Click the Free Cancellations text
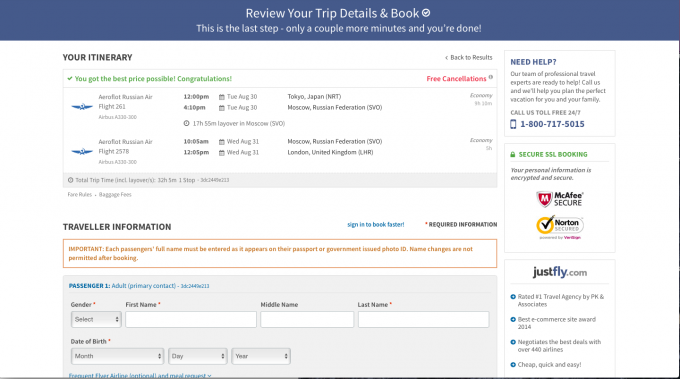Image resolution: width=680 pixels, height=379 pixels. [x=456, y=78]
